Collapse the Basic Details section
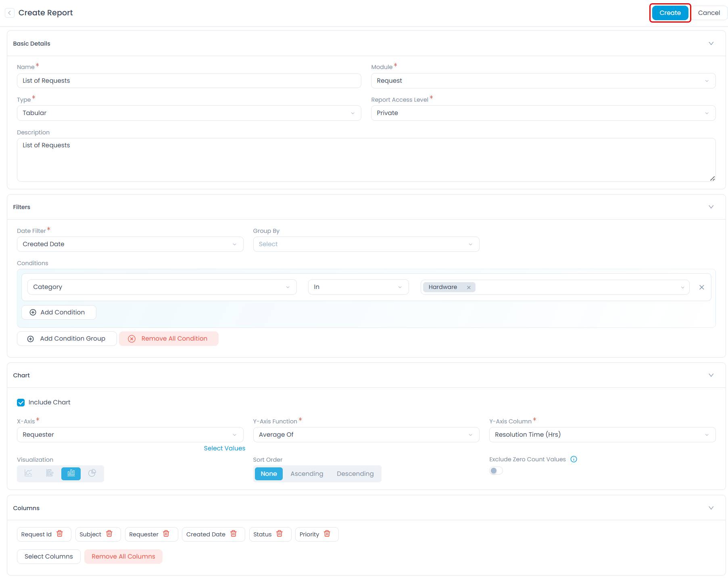 pyautogui.click(x=711, y=44)
